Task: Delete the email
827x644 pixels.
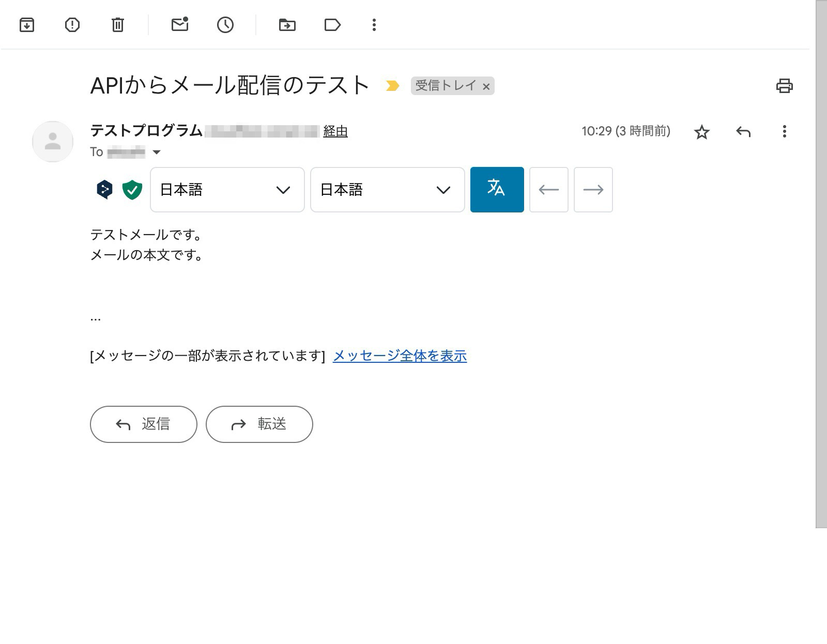Action: [x=117, y=25]
